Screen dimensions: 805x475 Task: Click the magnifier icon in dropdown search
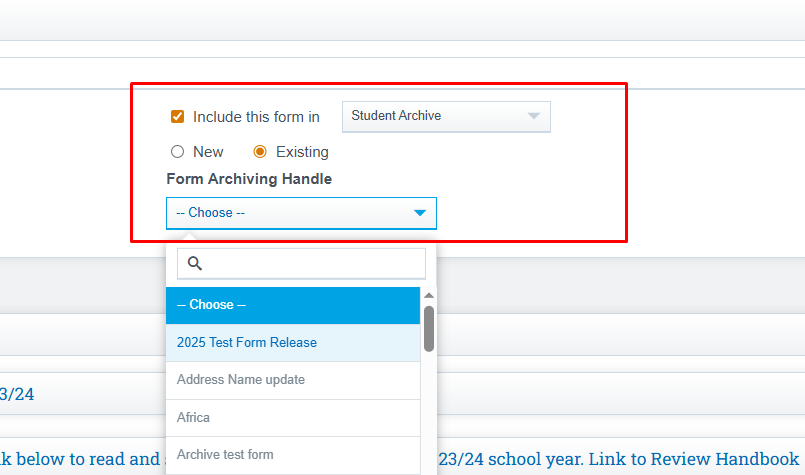[x=195, y=263]
